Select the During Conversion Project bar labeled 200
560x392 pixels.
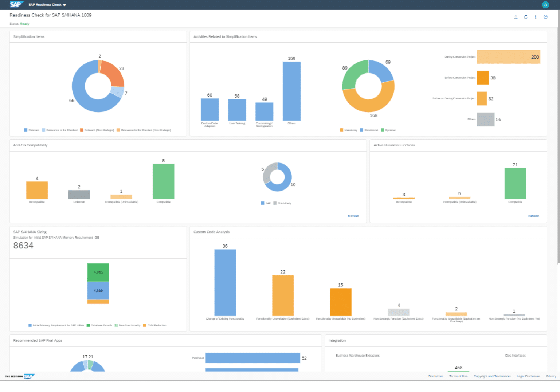[x=508, y=57]
